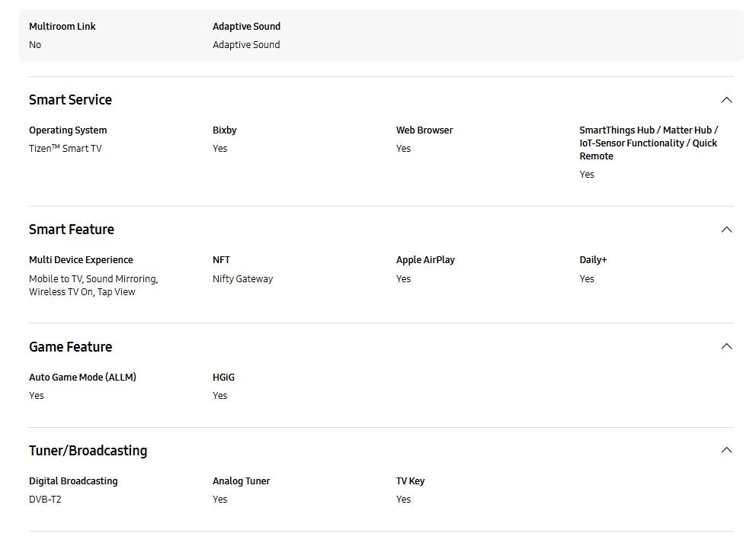Click the Multi Device Experience label

81,260
